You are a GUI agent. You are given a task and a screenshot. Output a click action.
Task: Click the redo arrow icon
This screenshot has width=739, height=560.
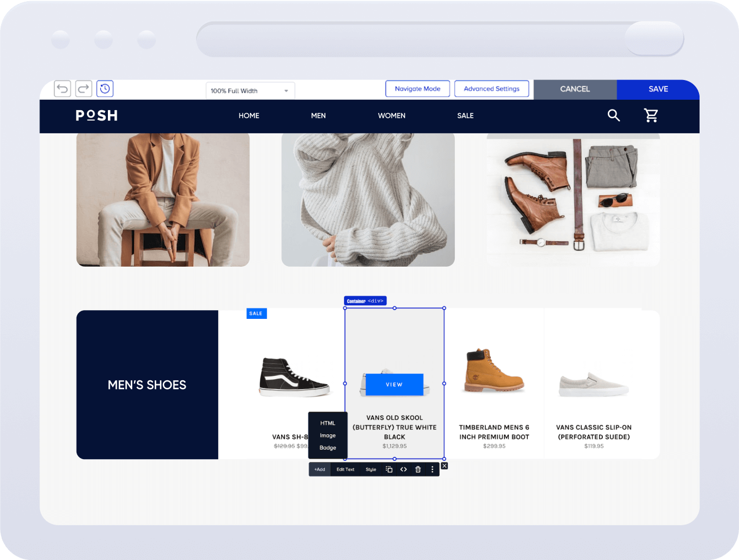tap(84, 89)
